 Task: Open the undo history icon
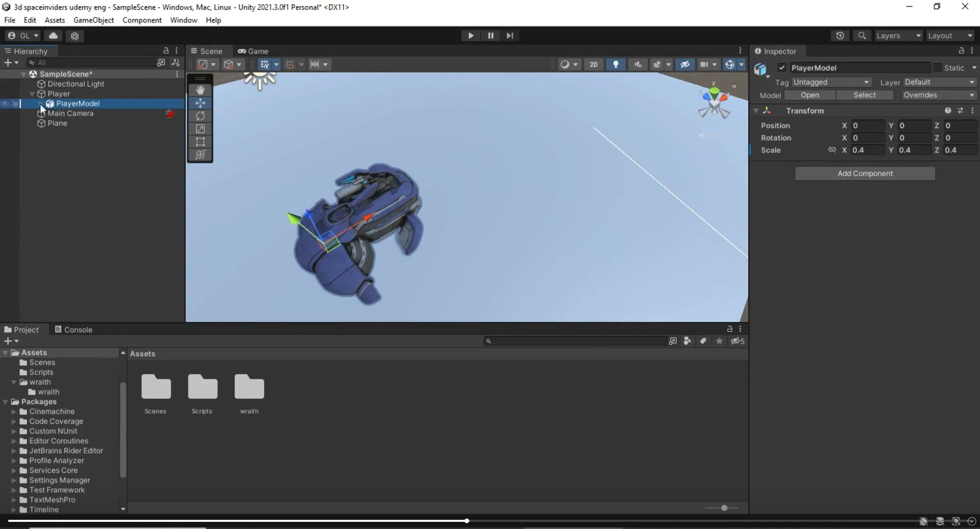840,36
